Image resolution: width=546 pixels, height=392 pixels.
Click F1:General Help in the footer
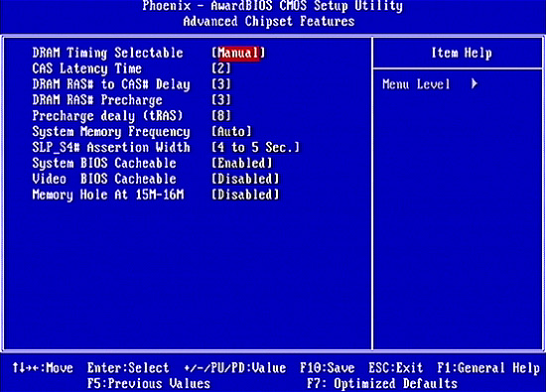point(488,368)
